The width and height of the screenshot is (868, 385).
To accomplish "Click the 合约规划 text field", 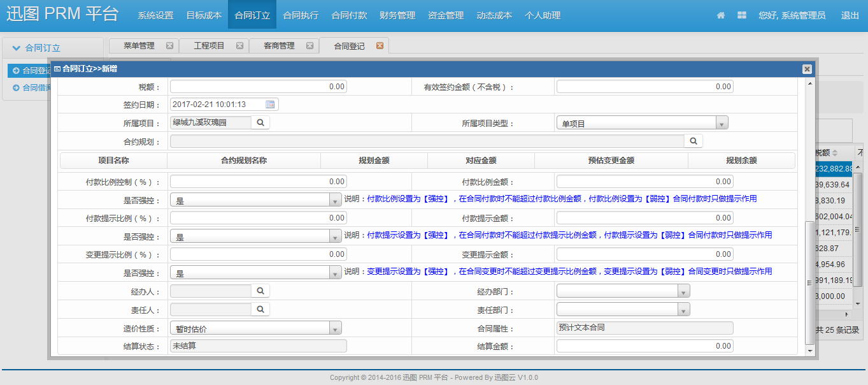I will click(x=427, y=141).
